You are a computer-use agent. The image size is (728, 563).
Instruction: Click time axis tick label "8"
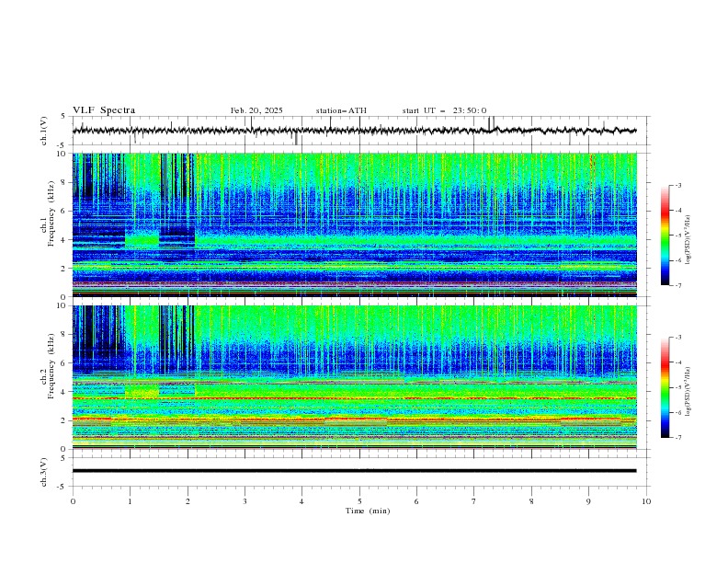531,501
